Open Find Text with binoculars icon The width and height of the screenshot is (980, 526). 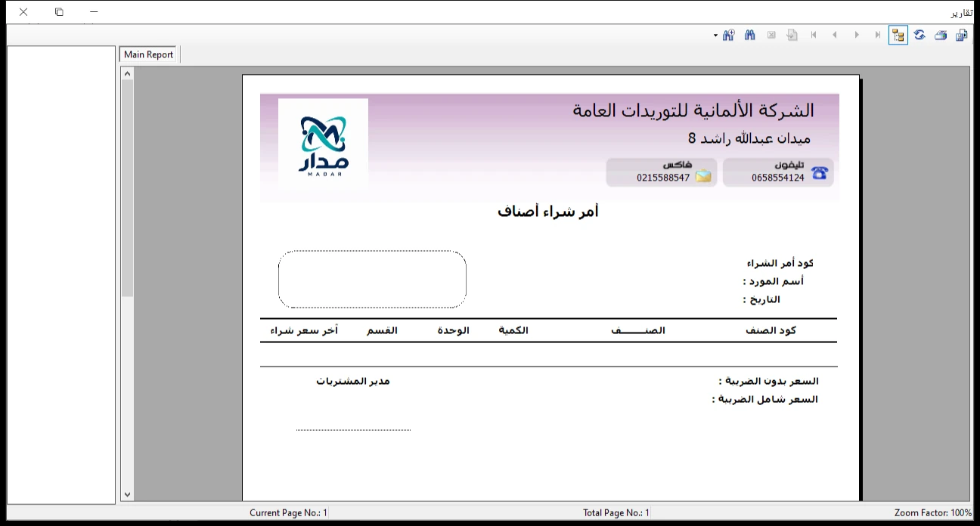[750, 35]
